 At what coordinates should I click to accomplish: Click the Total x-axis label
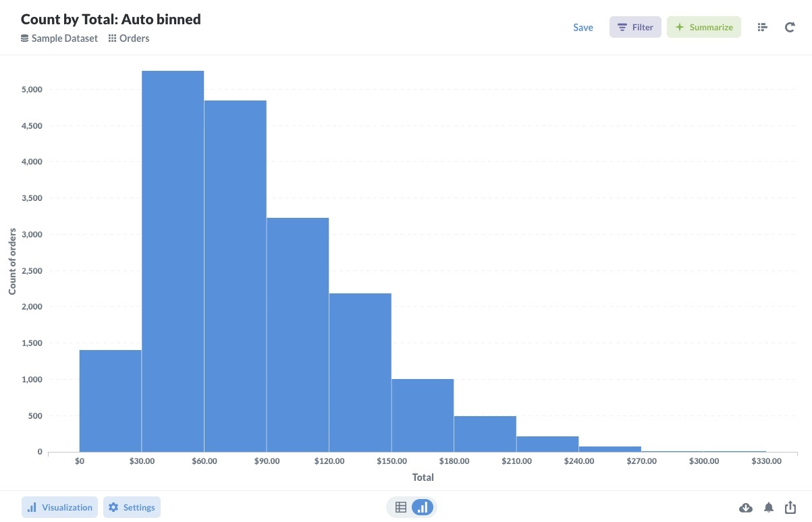[423, 477]
